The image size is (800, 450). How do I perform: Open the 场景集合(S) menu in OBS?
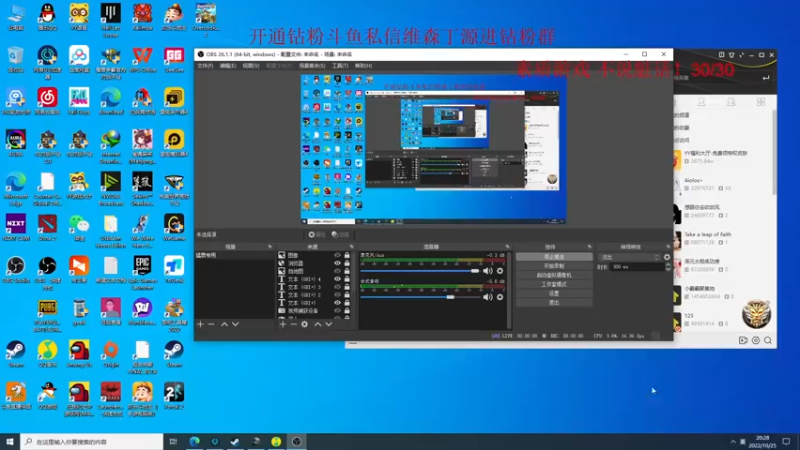point(312,66)
